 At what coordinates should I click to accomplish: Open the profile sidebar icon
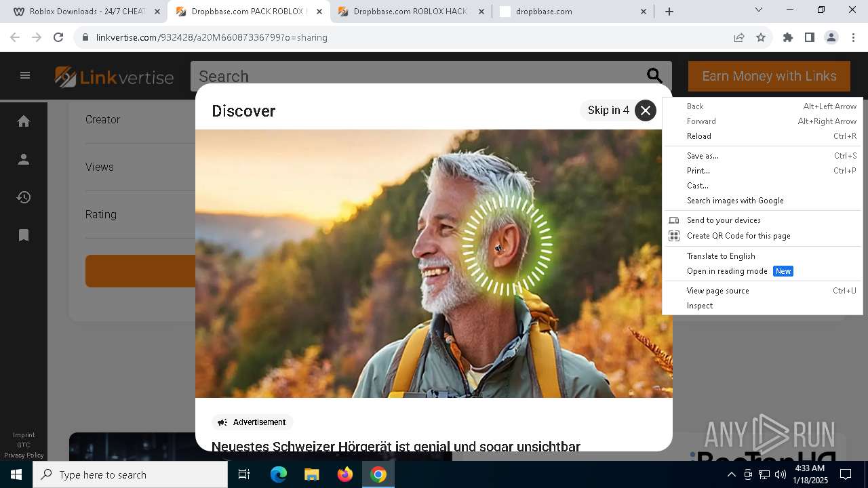pyautogui.click(x=24, y=159)
